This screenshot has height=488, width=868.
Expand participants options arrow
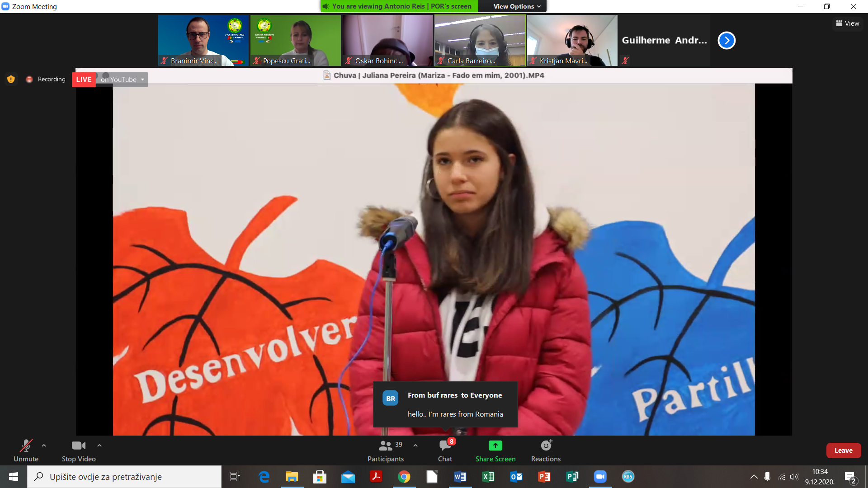coord(415,446)
